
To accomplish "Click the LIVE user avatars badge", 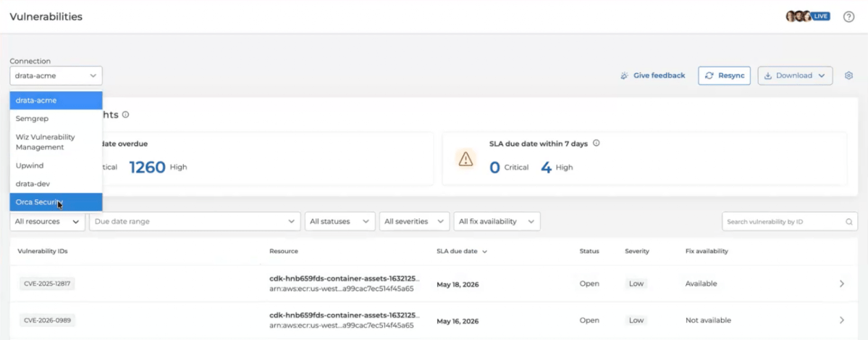I will click(808, 17).
